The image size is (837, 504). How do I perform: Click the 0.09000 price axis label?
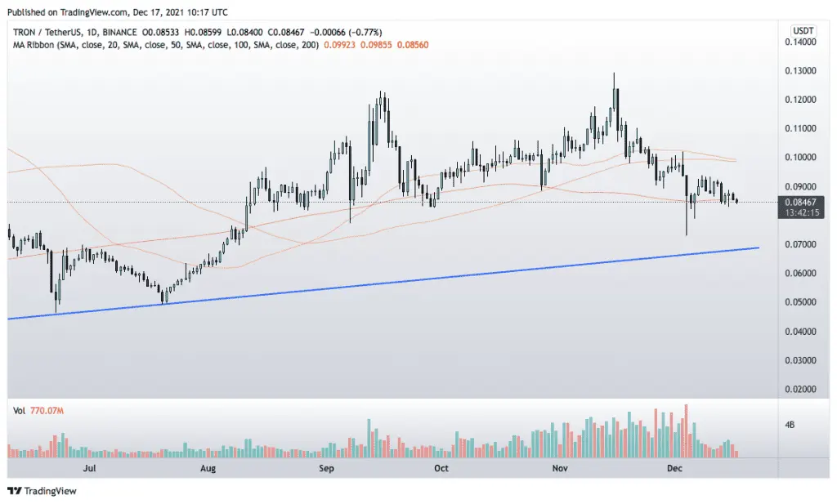[800, 187]
